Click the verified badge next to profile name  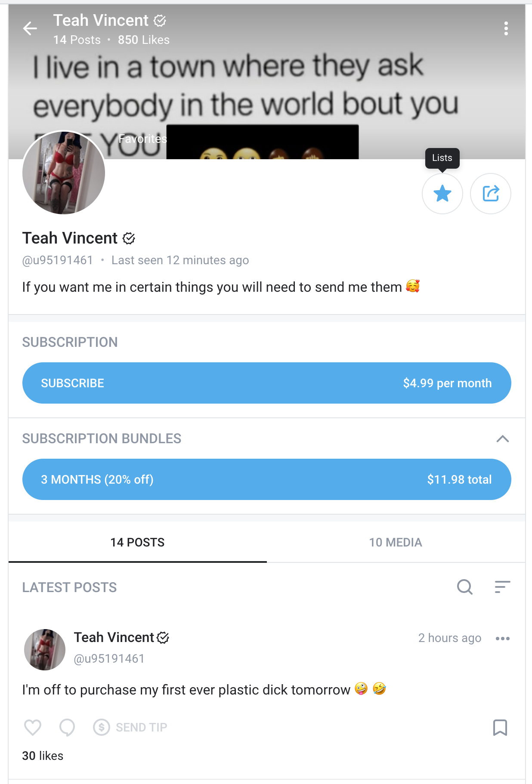(x=129, y=238)
